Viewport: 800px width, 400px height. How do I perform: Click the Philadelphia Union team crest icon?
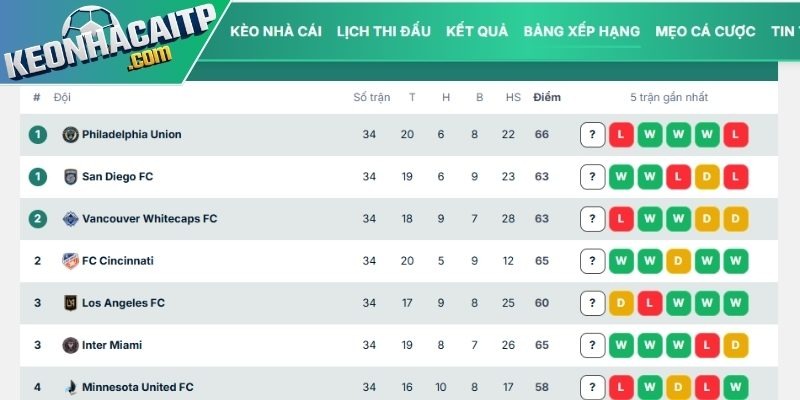point(70,134)
